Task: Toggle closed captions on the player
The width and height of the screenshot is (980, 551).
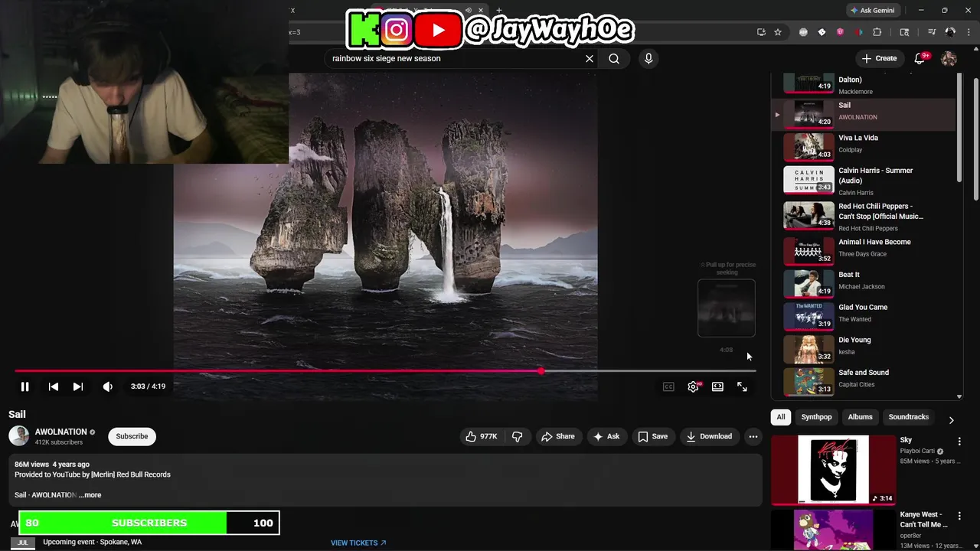Action: point(668,386)
